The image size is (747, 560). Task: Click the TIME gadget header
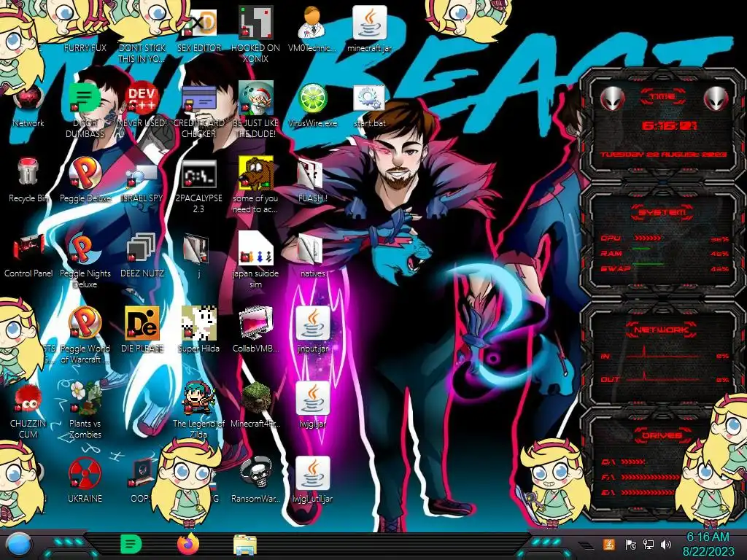pyautogui.click(x=662, y=97)
